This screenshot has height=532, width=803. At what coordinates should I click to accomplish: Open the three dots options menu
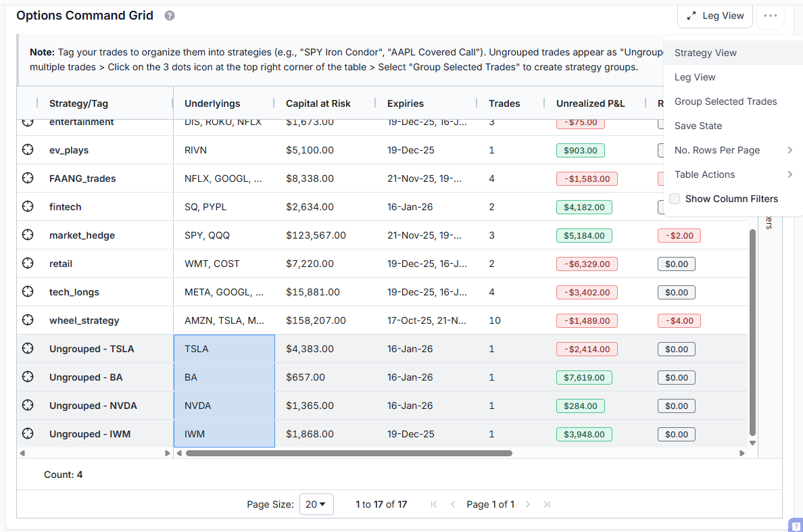click(771, 16)
